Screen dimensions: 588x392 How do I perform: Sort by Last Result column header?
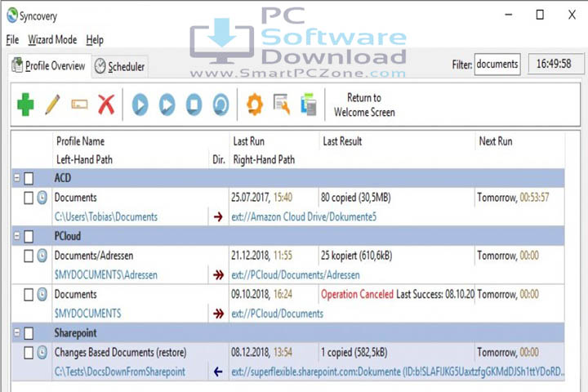[342, 141]
